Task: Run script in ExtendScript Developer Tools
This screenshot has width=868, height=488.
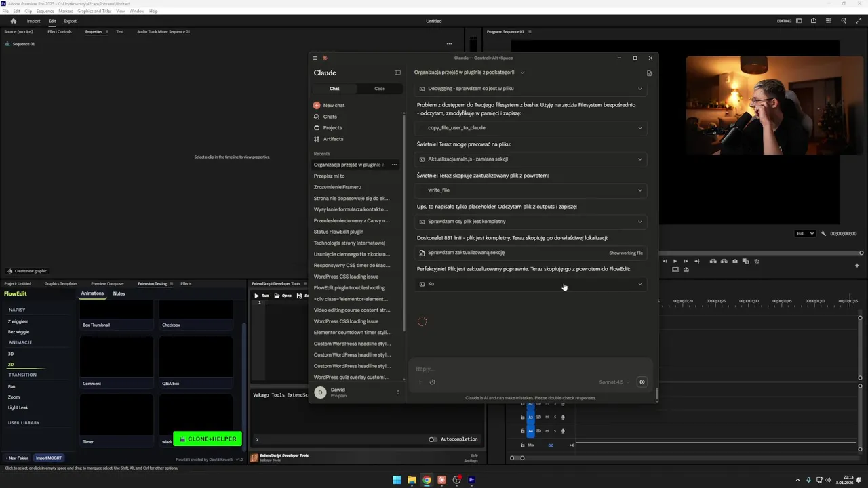Action: (x=262, y=296)
